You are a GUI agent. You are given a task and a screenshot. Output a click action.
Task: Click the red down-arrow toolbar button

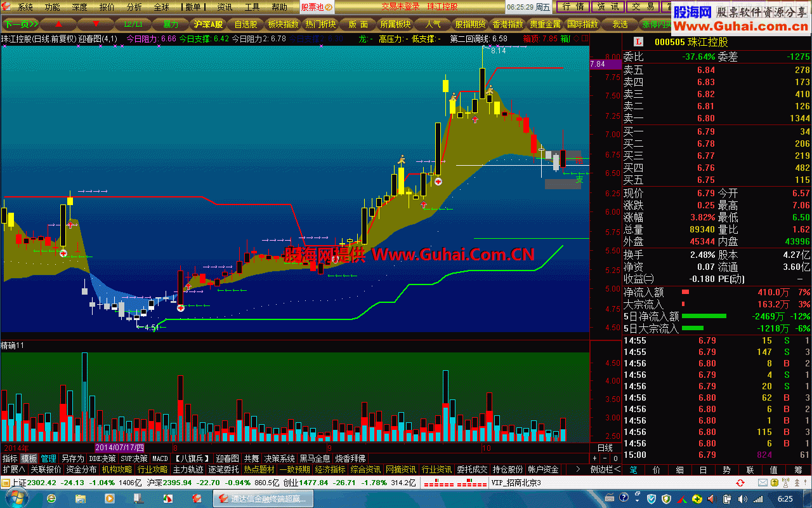click(96, 24)
